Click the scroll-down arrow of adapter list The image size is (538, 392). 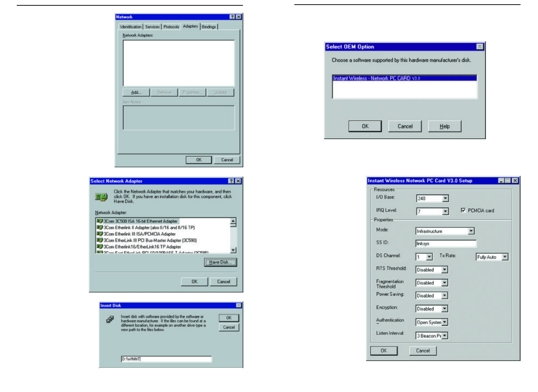pos(233,250)
